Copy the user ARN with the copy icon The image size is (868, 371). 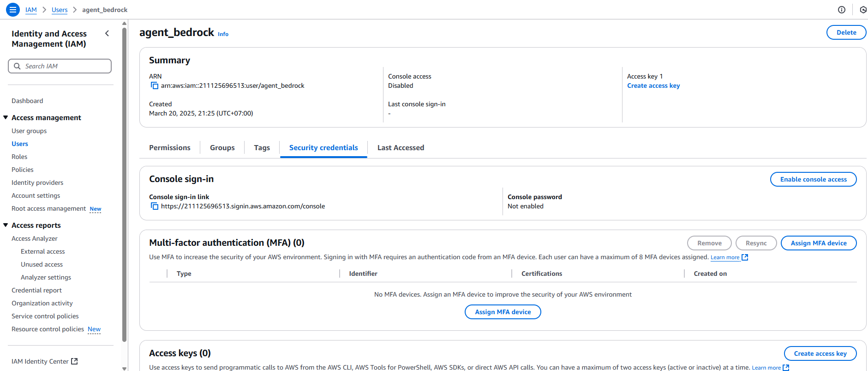[x=155, y=85]
